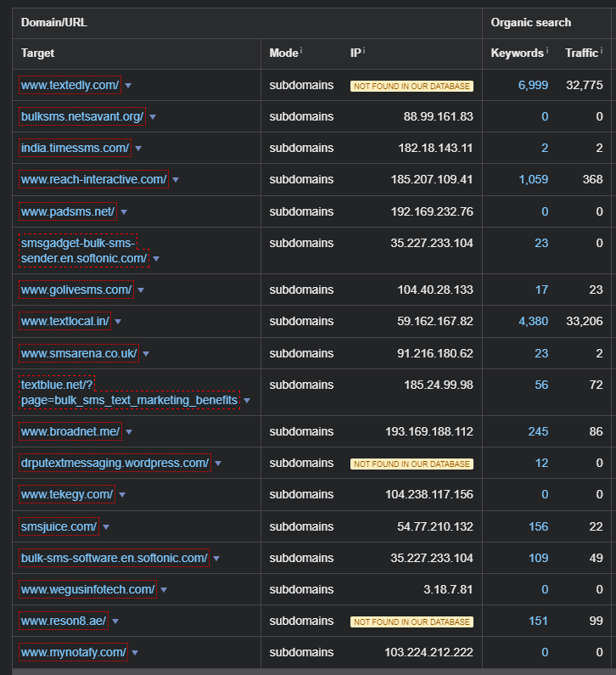Click the Target column header
This screenshot has width=616, height=675.
click(38, 53)
